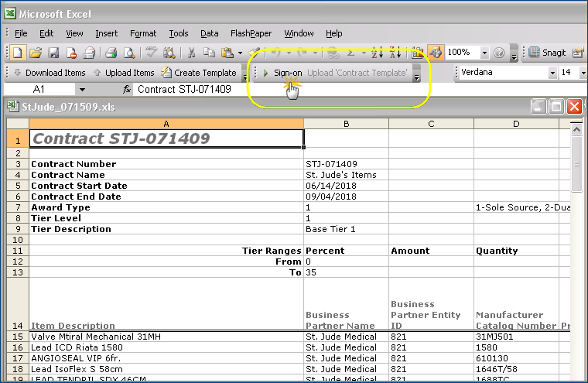Screen dimensions: 588x383
Task: Click the Download Items button
Action: pos(48,73)
